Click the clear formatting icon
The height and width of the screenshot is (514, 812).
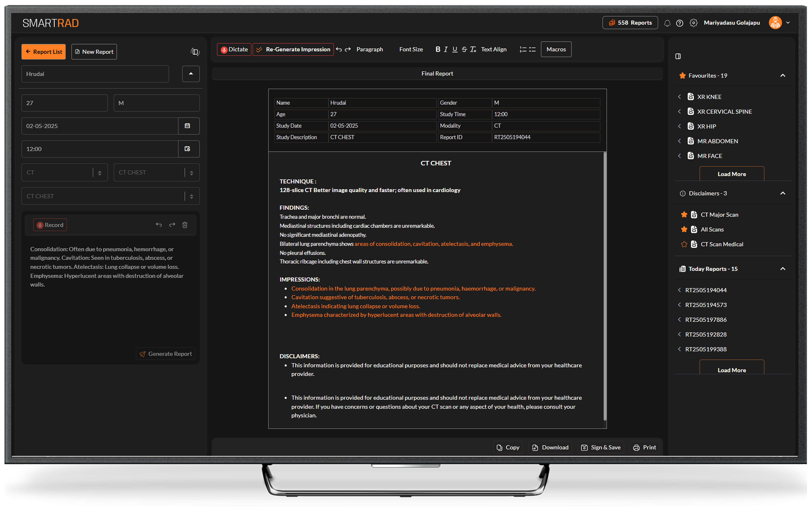473,49
